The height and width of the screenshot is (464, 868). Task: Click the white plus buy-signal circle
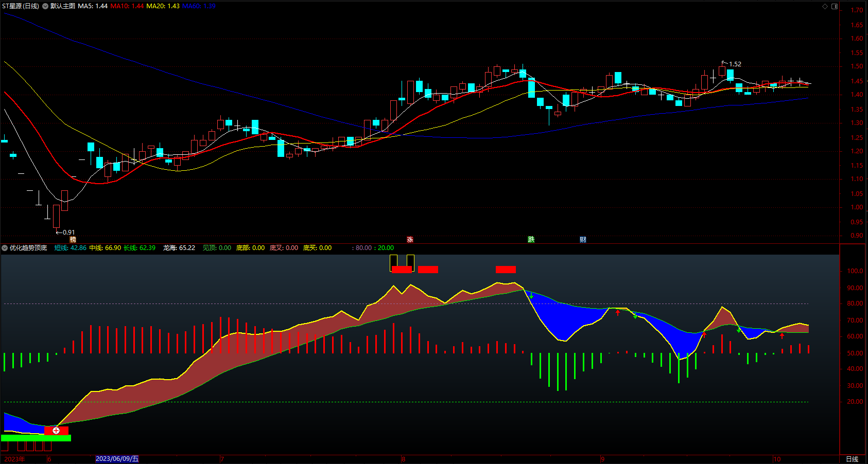point(56,431)
